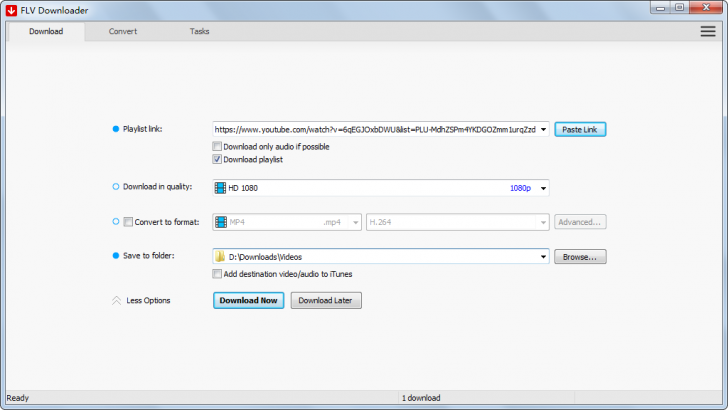Click the .mp4 extension text
Viewport: 728px width, 410px height.
(x=332, y=222)
